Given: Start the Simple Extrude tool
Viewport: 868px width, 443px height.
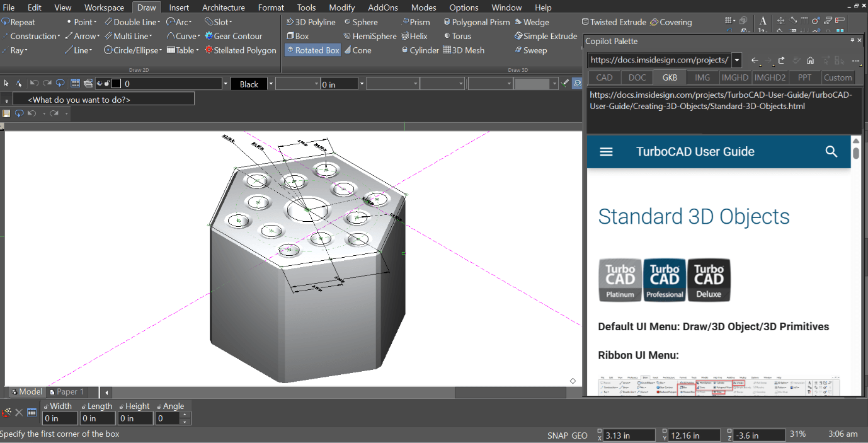Looking at the screenshot, I should point(545,36).
